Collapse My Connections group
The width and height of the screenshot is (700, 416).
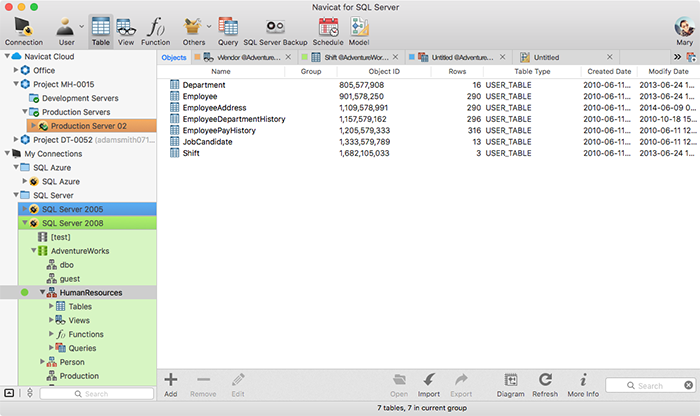(x=7, y=154)
